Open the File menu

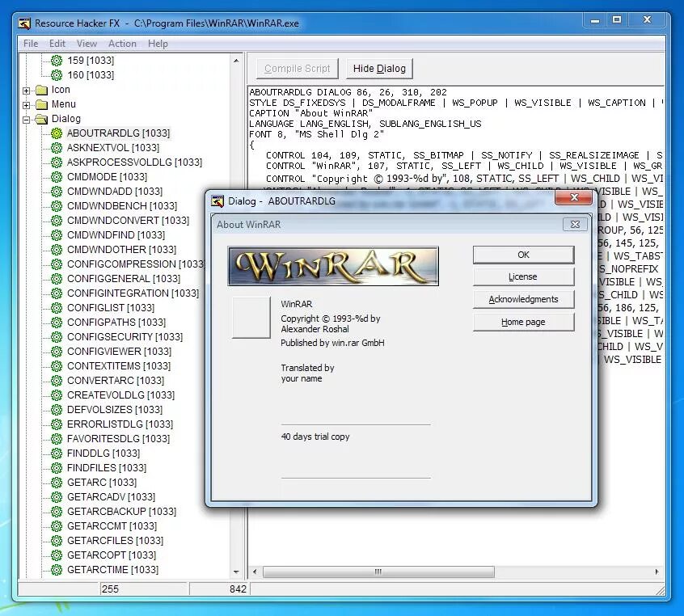[31, 44]
